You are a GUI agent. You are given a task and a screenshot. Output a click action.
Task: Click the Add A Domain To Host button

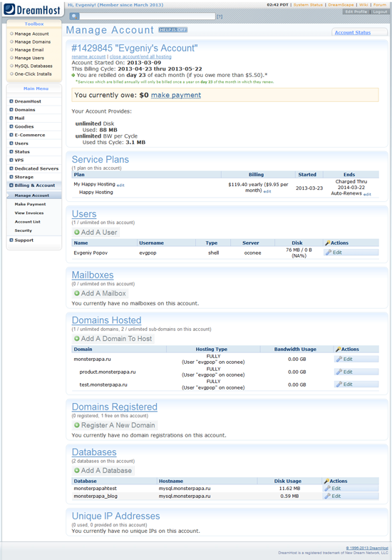pos(113,339)
